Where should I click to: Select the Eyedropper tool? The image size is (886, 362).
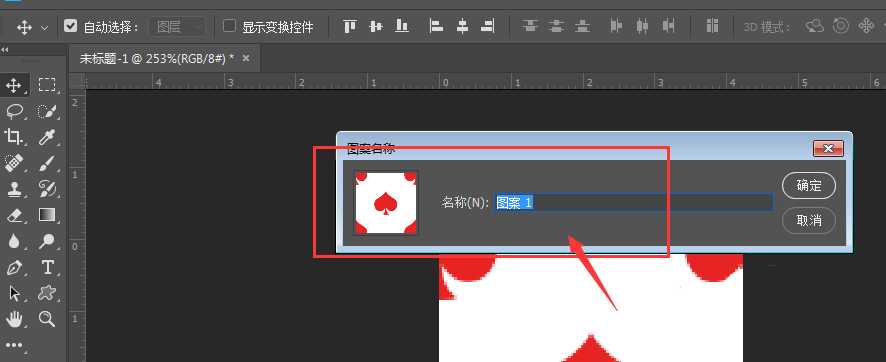click(x=47, y=136)
